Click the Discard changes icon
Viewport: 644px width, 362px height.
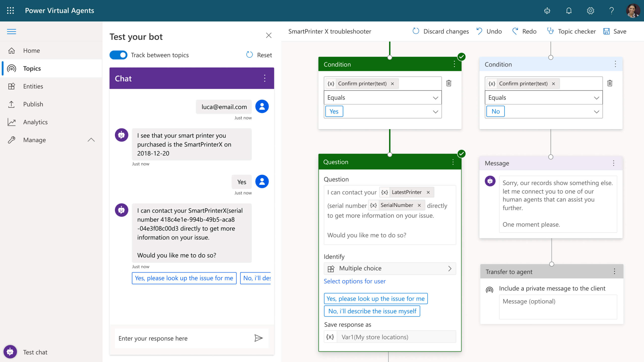point(416,31)
